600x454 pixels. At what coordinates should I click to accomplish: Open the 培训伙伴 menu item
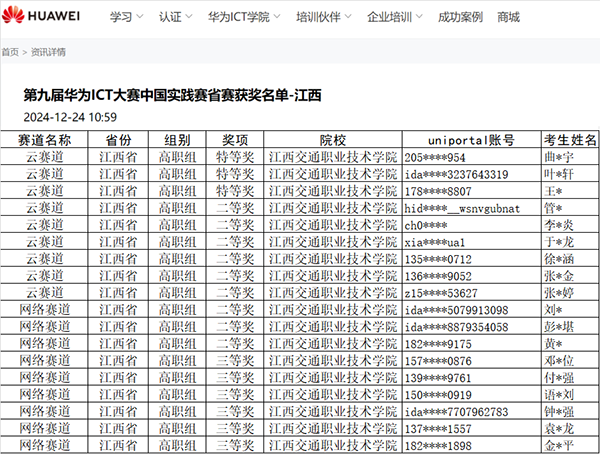pyautogui.click(x=318, y=17)
